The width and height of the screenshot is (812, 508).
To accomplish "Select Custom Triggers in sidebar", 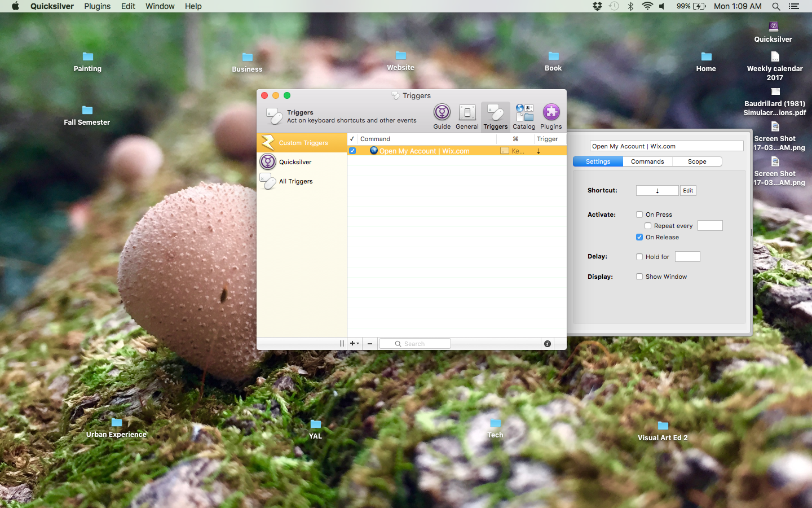I will click(302, 143).
